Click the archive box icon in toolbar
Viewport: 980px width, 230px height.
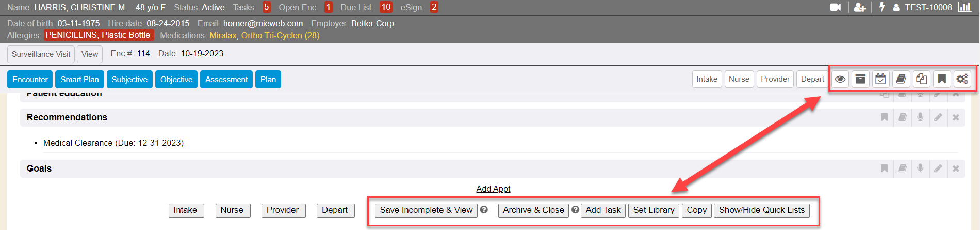[x=860, y=79]
